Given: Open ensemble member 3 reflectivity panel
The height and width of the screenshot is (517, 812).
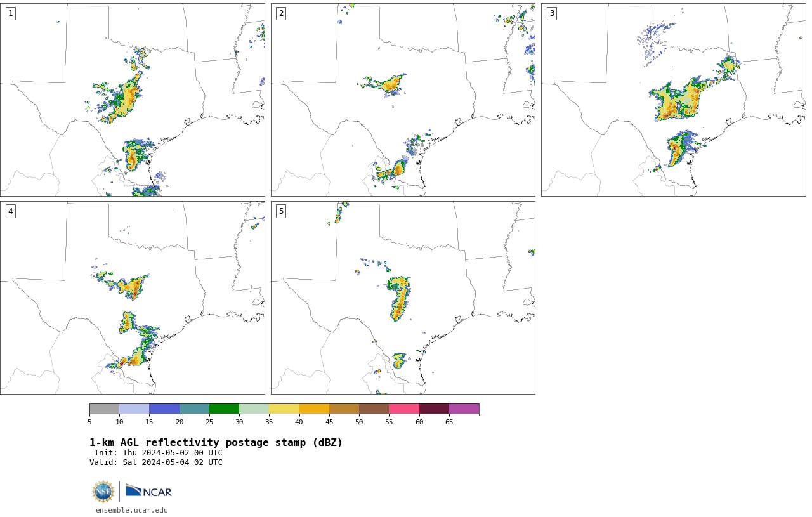Looking at the screenshot, I should pos(674,100).
